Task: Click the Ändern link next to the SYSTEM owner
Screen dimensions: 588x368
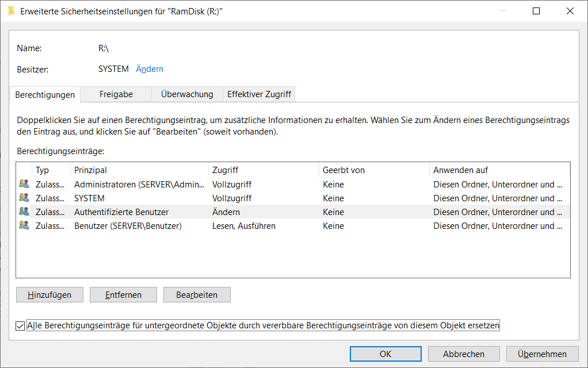Action: pyautogui.click(x=150, y=69)
